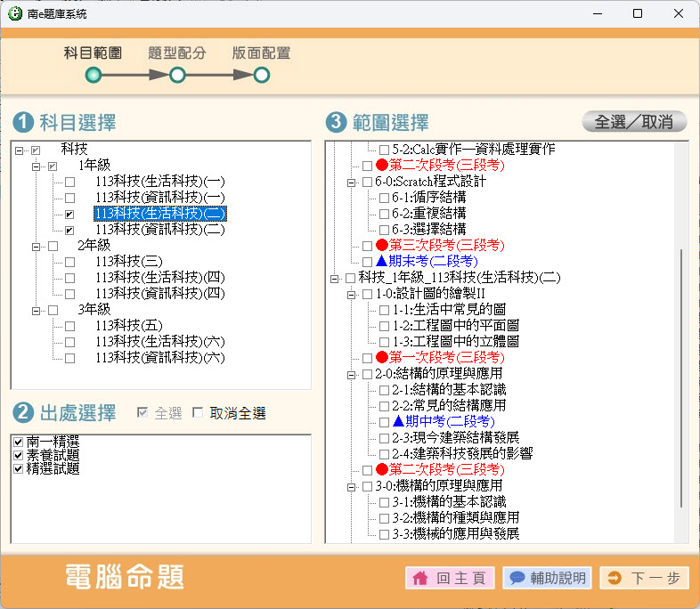Select 3-1:機構的基本認識 row
Viewport: 700px width, 609px height.
449,502
